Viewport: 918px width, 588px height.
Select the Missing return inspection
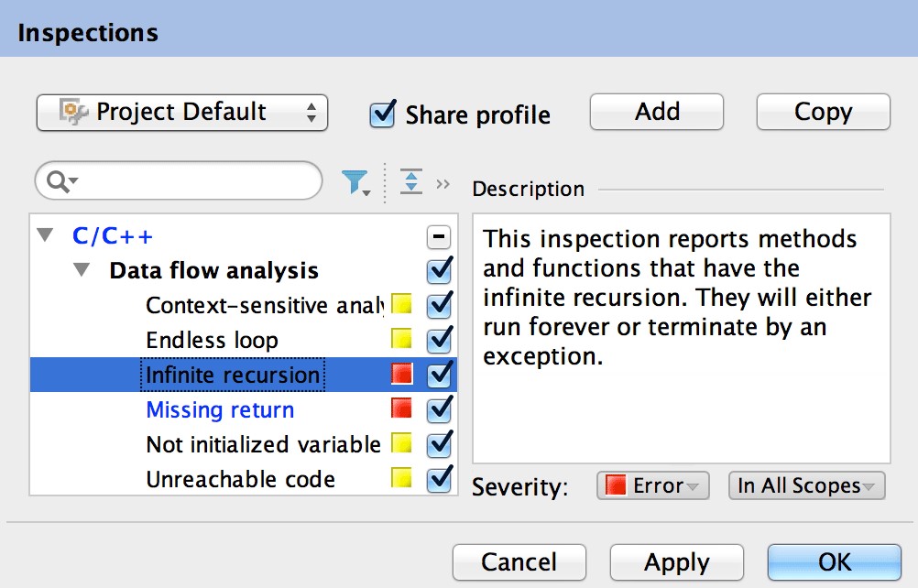click(220, 409)
